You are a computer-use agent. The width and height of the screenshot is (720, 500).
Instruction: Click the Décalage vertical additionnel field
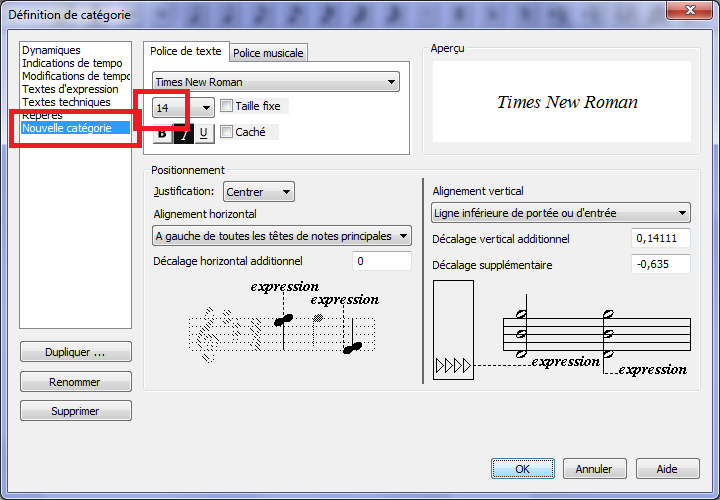coord(661,239)
